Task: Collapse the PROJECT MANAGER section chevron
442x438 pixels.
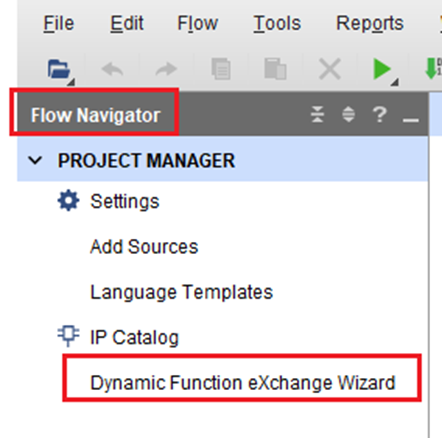Action: [x=35, y=160]
